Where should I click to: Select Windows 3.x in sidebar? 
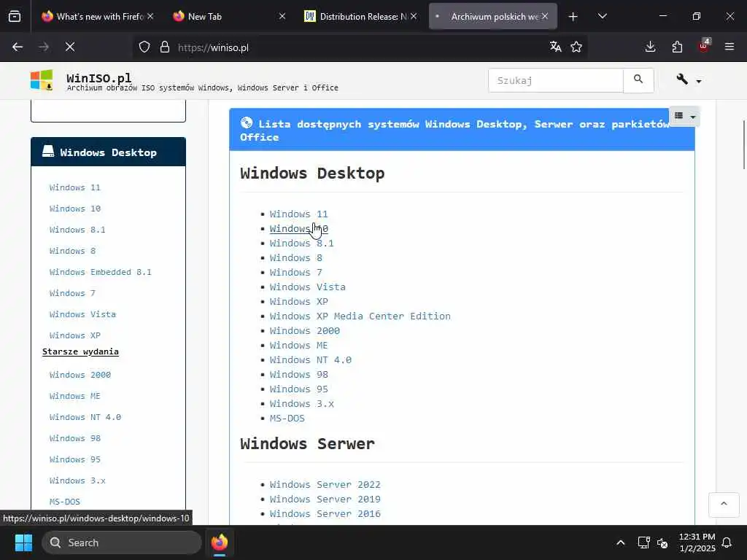(77, 481)
